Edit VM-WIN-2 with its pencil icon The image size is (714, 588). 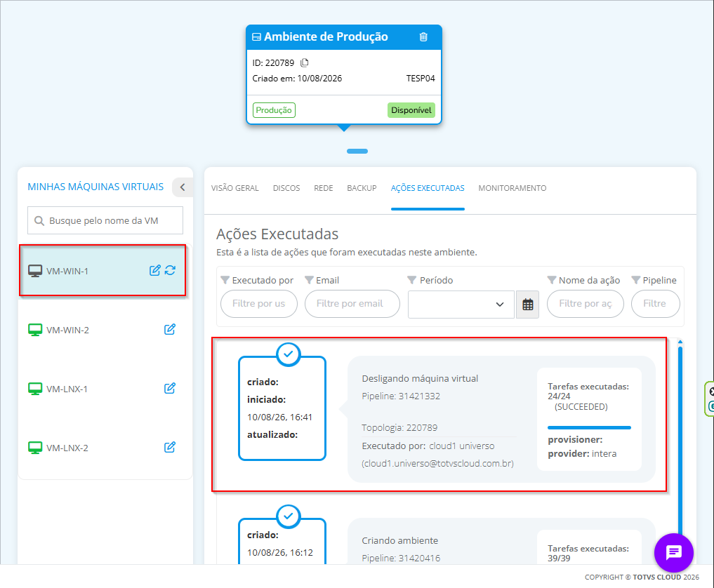tap(170, 330)
